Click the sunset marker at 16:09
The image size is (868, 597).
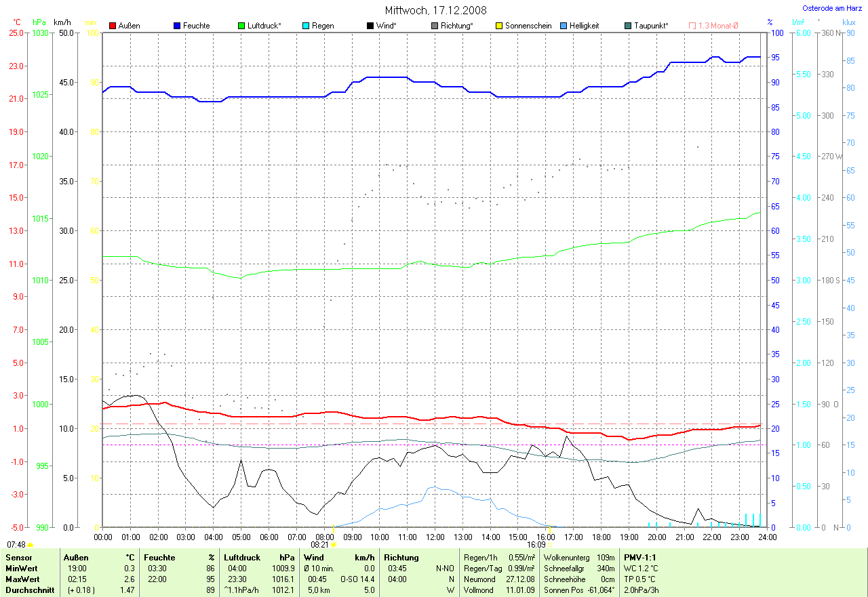coord(549,544)
